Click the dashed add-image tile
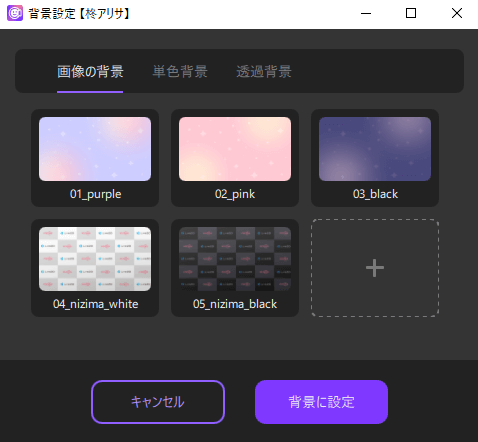Image resolution: width=478 pixels, height=442 pixels. [375, 268]
